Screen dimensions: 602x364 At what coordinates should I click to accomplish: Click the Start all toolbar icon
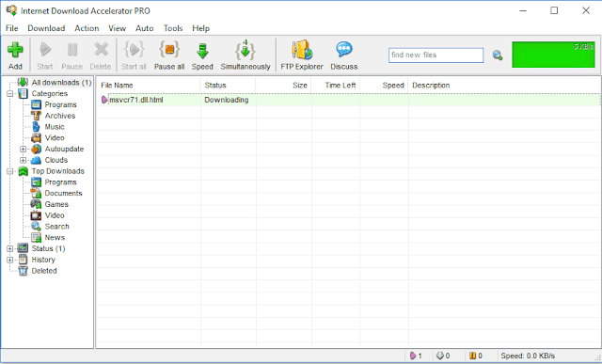point(134,55)
